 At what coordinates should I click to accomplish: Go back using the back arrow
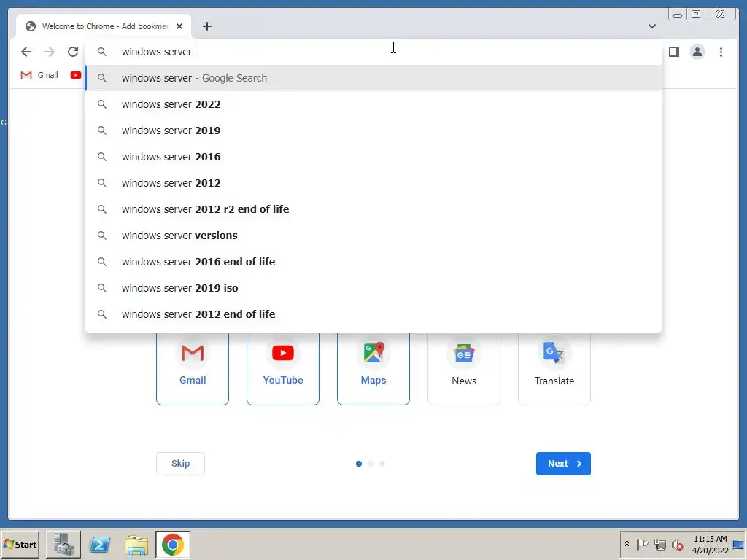click(26, 52)
